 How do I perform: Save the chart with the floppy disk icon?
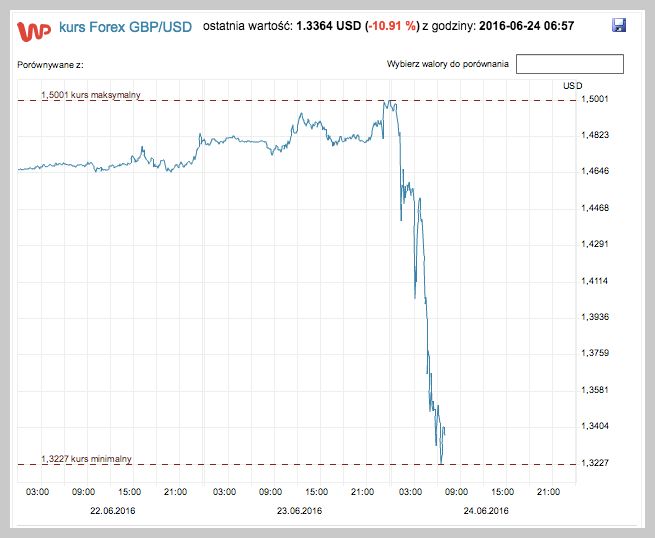[x=619, y=25]
